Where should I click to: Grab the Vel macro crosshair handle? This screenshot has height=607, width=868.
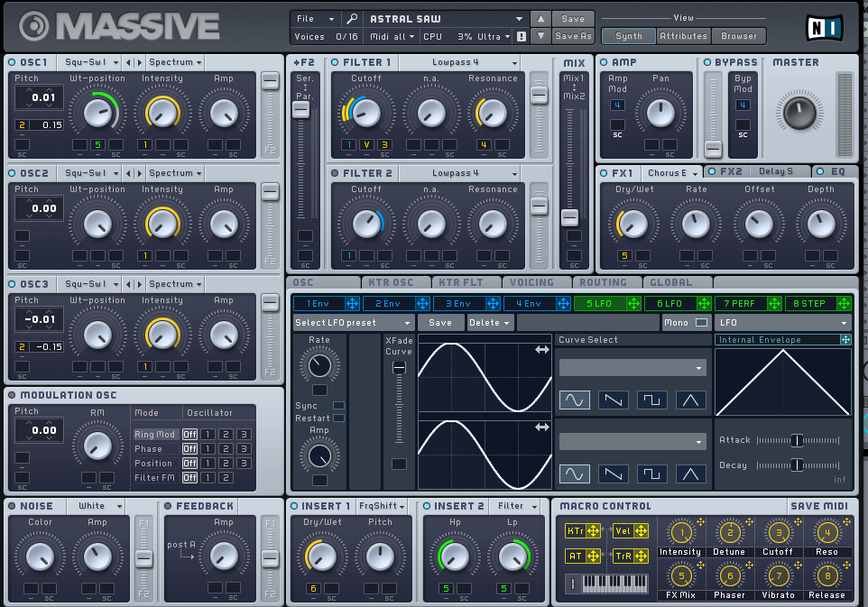click(641, 531)
